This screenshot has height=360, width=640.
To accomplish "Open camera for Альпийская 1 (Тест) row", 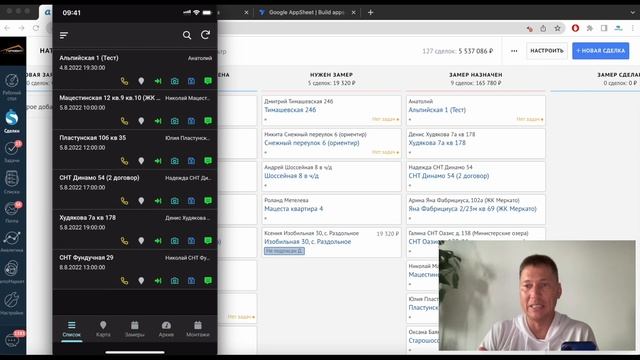I will point(175,81).
